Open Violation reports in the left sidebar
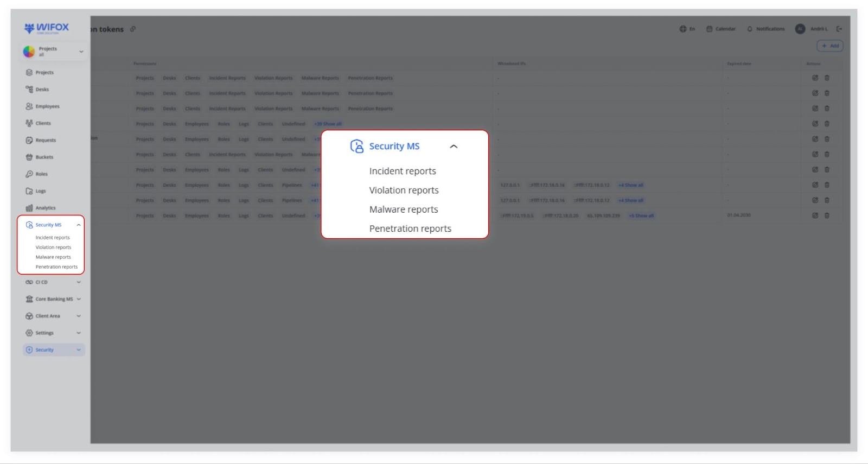The height and width of the screenshot is (464, 868). 53,247
